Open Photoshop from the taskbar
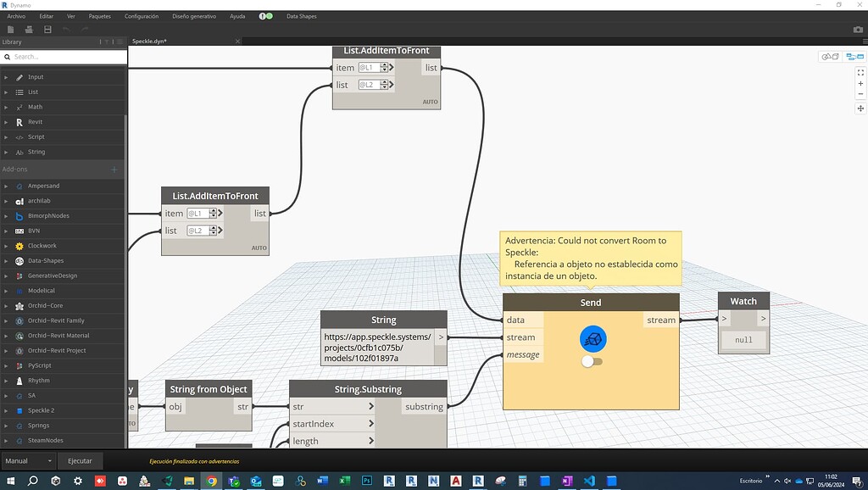This screenshot has width=868, height=490. 366,481
